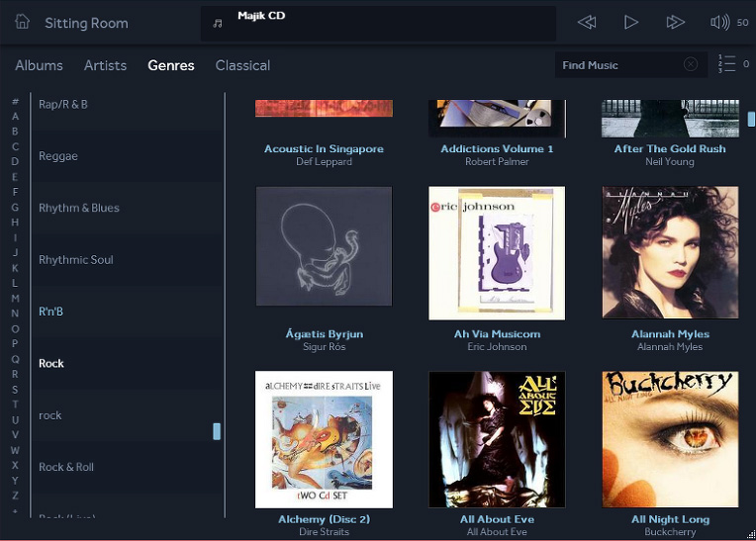Click the Eric Johnson artist name
Image resolution: width=756 pixels, height=541 pixels.
(x=497, y=347)
